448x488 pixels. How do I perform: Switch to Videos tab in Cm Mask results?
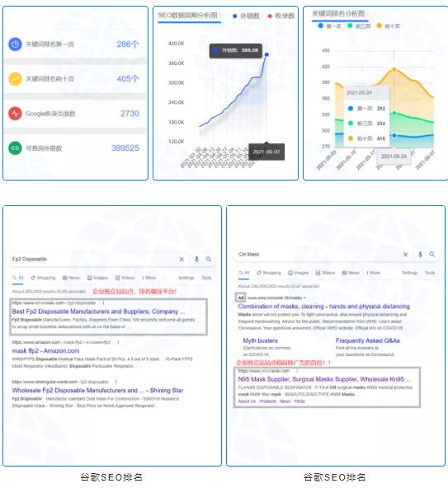coord(325,273)
